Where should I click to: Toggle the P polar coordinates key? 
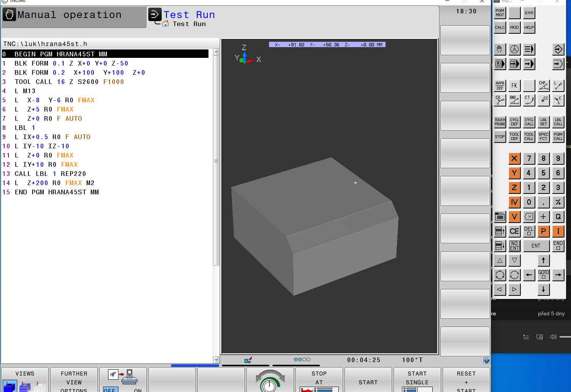click(543, 231)
